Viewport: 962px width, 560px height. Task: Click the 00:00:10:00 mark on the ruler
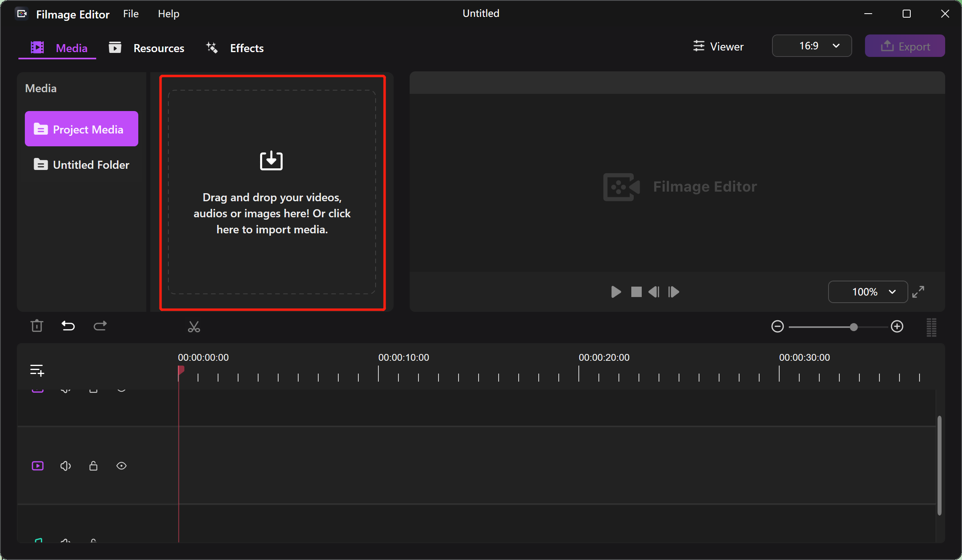pyautogui.click(x=404, y=358)
